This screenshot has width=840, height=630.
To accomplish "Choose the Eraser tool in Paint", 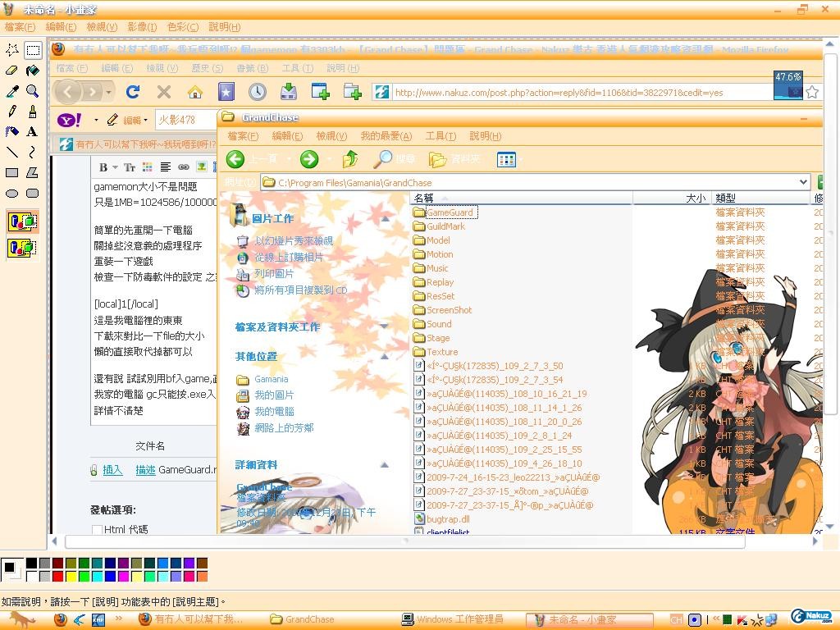I will pyautogui.click(x=12, y=71).
